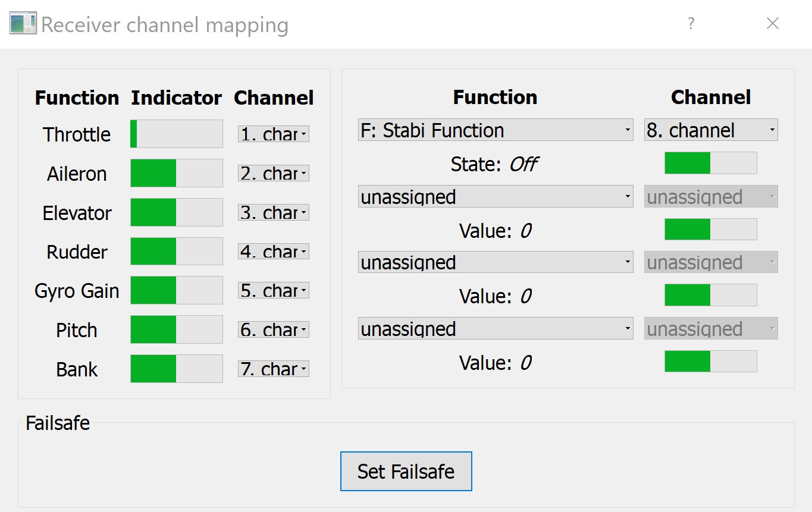Open the bottom unassigned function dropdown
Image resolution: width=812 pixels, height=512 pixels.
click(x=495, y=329)
